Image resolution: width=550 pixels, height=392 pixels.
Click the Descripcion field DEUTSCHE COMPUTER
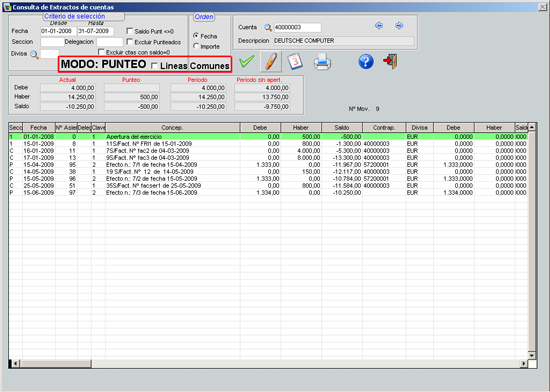344,41
